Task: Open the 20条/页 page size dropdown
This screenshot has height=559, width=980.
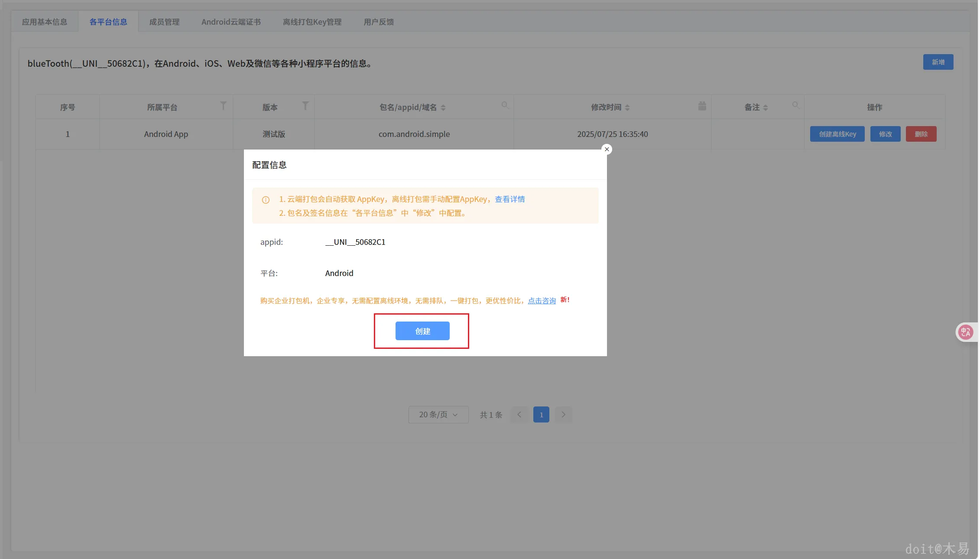Action: point(438,414)
